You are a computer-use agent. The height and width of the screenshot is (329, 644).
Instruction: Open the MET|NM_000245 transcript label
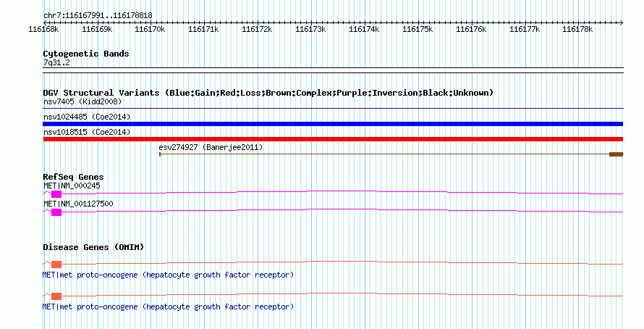72,186
